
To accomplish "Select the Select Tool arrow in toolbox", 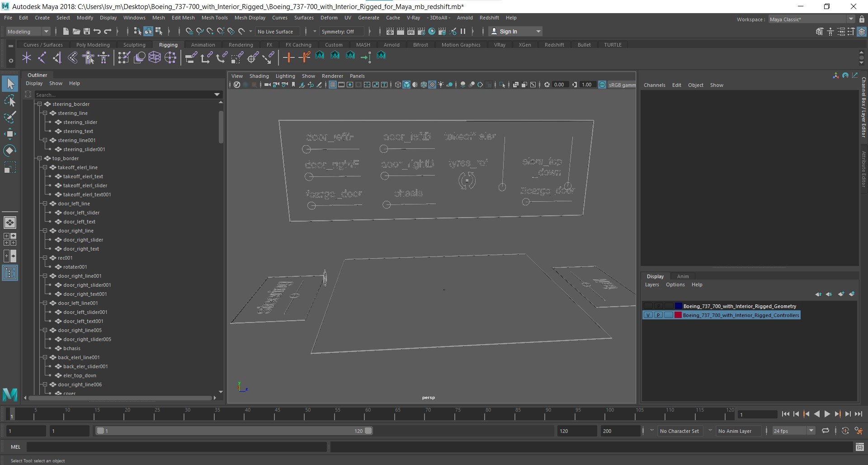I will coord(10,84).
